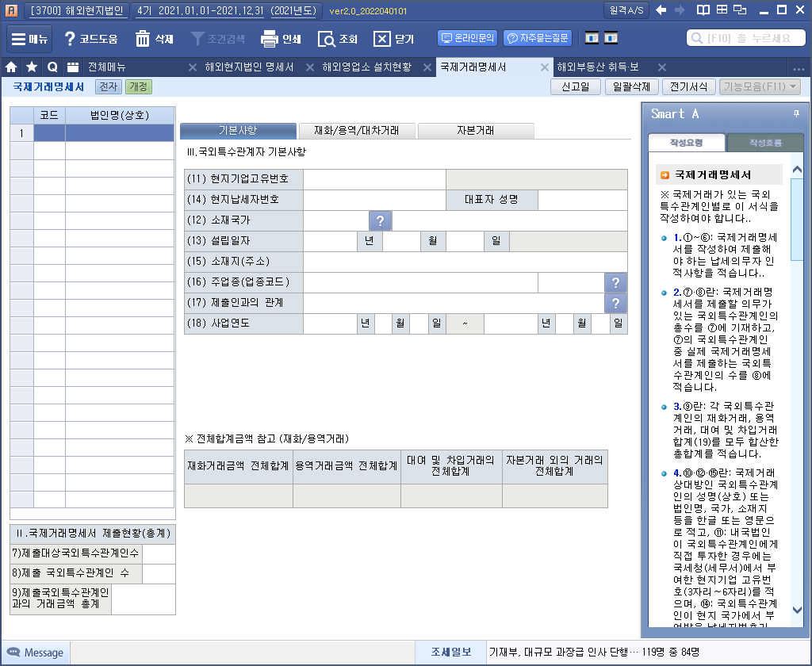
Task: Click the Q search icon in tab bar
Action: tap(52, 67)
